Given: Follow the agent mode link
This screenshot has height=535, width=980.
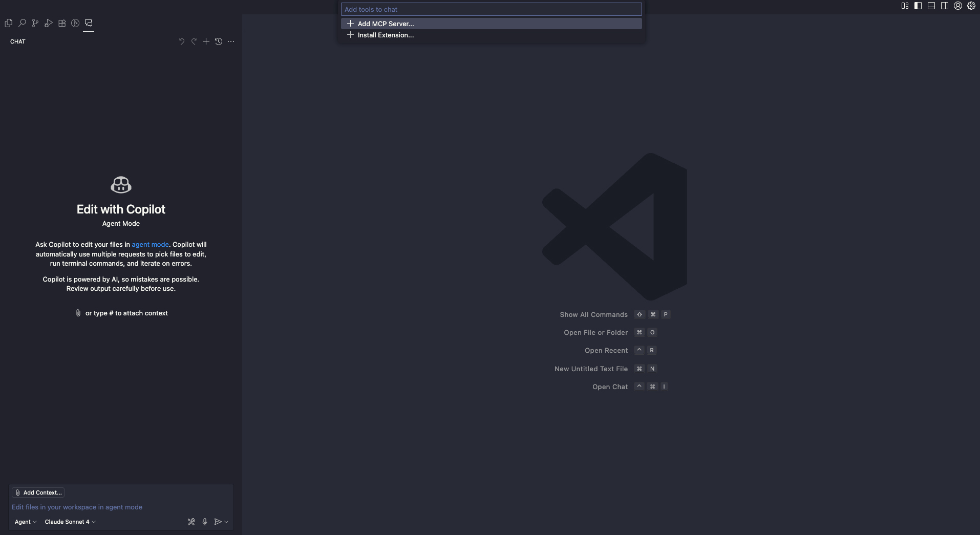Looking at the screenshot, I should coord(150,244).
